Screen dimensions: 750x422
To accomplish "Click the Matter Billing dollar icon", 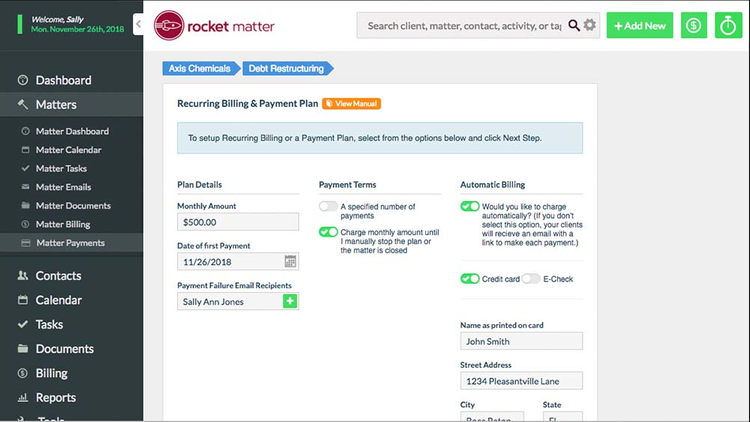I will click(25, 224).
